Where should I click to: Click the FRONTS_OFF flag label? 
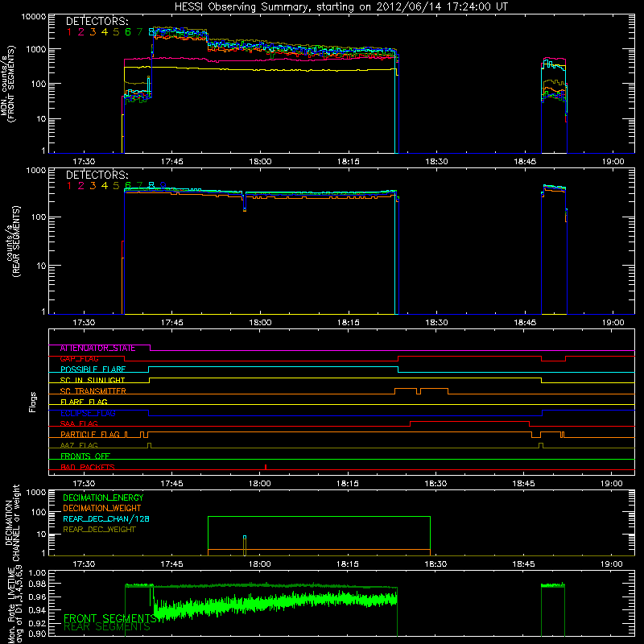coord(85,456)
